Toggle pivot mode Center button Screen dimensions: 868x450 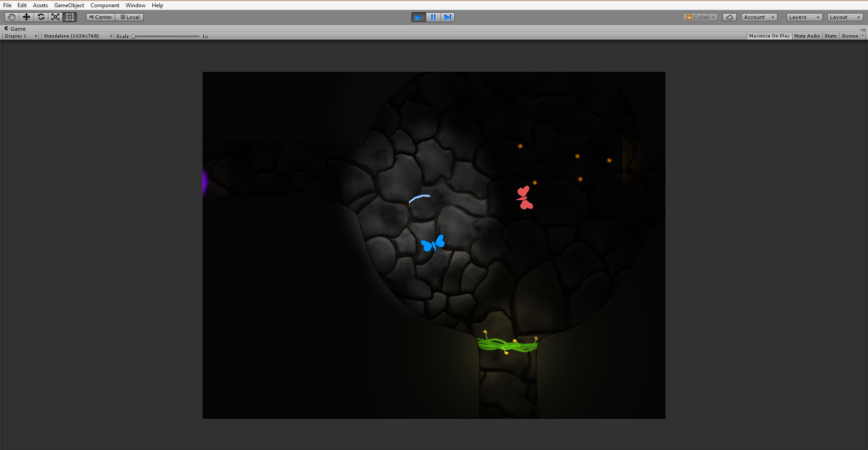[101, 17]
